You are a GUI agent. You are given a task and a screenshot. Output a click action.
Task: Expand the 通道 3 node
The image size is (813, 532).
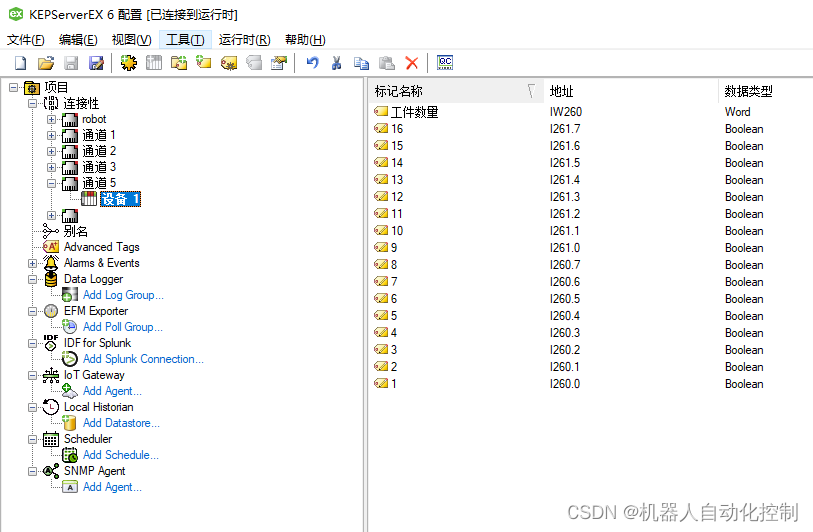51,167
